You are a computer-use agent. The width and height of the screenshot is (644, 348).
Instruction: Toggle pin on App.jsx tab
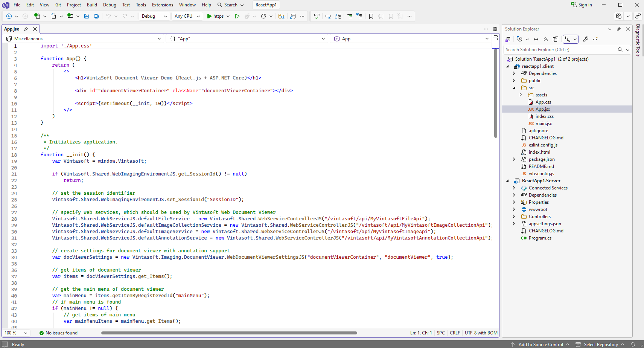click(x=26, y=29)
